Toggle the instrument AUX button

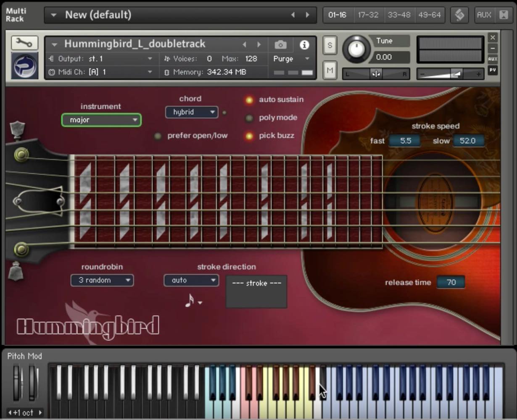click(493, 59)
